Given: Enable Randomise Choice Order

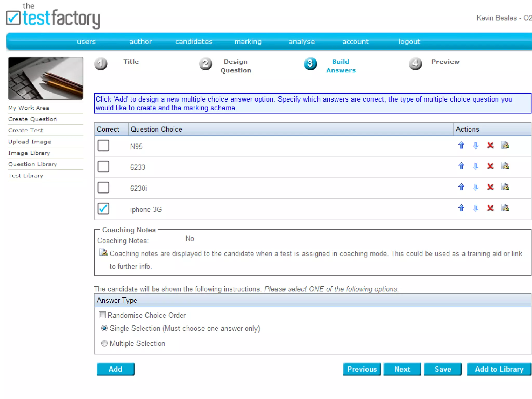Looking at the screenshot, I should pos(103,315).
